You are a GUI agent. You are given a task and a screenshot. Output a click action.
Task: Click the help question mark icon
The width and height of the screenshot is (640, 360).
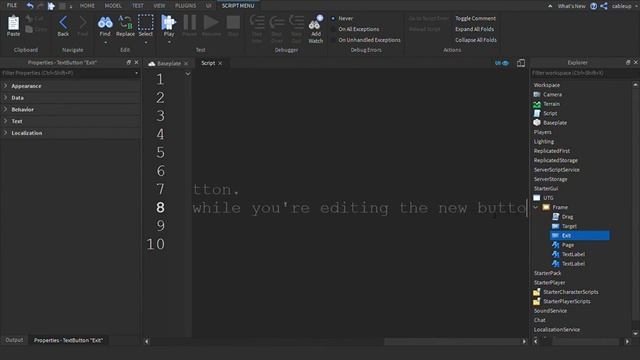[593, 6]
